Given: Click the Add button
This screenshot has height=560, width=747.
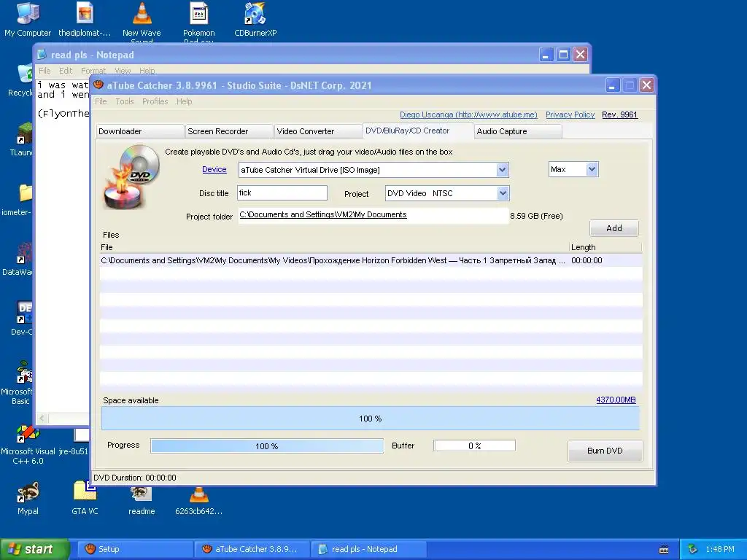Looking at the screenshot, I should (614, 228).
